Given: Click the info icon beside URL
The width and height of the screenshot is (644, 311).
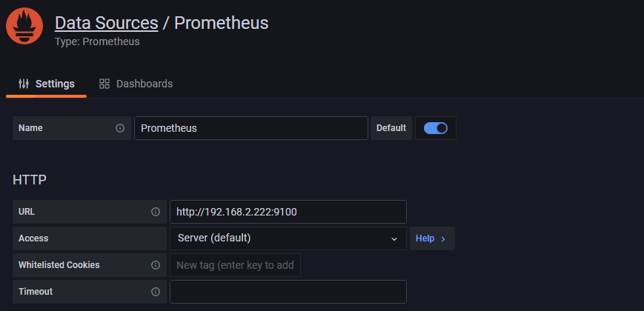Looking at the screenshot, I should click(x=156, y=212).
